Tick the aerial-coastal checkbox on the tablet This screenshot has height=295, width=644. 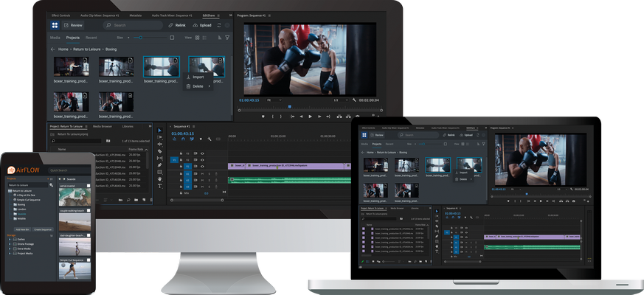click(x=89, y=186)
